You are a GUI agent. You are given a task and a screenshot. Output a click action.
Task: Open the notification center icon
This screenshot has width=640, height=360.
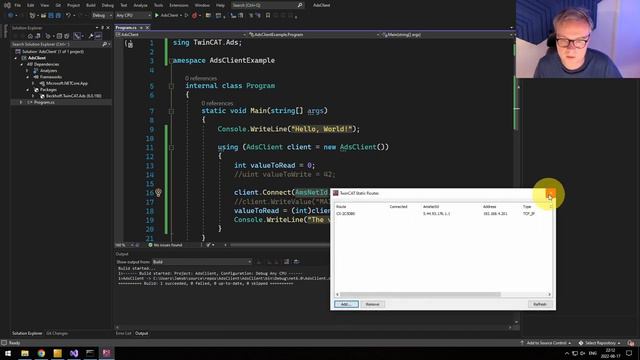[x=629, y=353]
